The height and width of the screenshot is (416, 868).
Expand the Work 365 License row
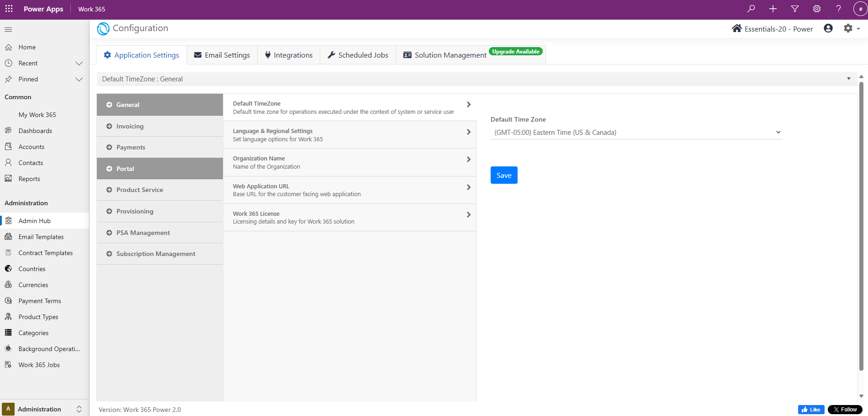coord(350,218)
